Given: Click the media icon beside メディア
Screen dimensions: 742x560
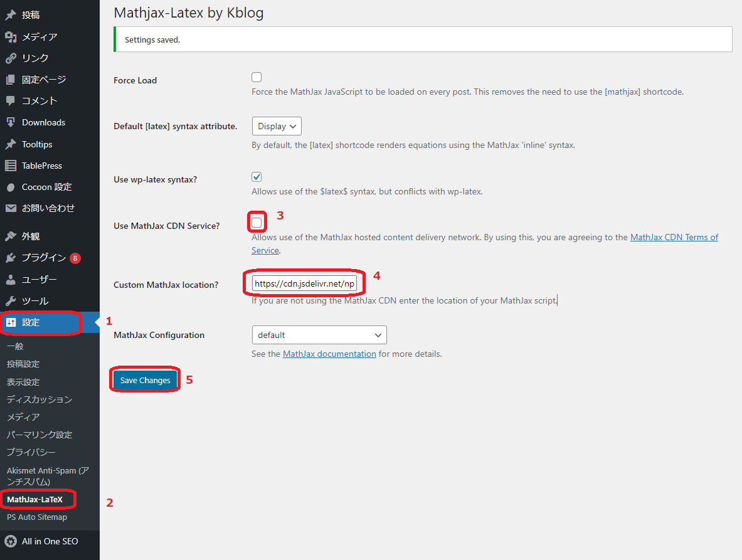Looking at the screenshot, I should pyautogui.click(x=11, y=37).
